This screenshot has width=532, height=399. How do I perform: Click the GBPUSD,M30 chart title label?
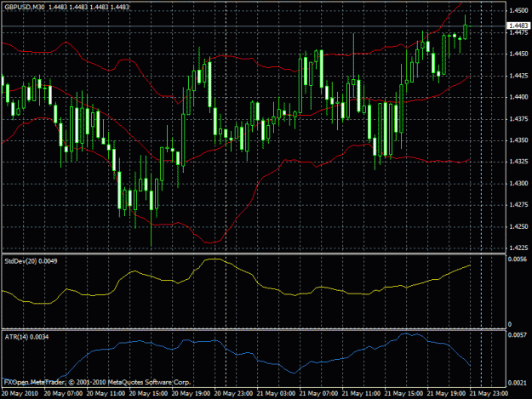coord(25,7)
